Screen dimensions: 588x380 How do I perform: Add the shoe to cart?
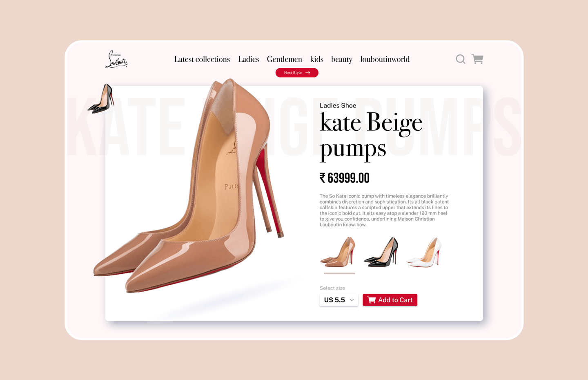[390, 300]
